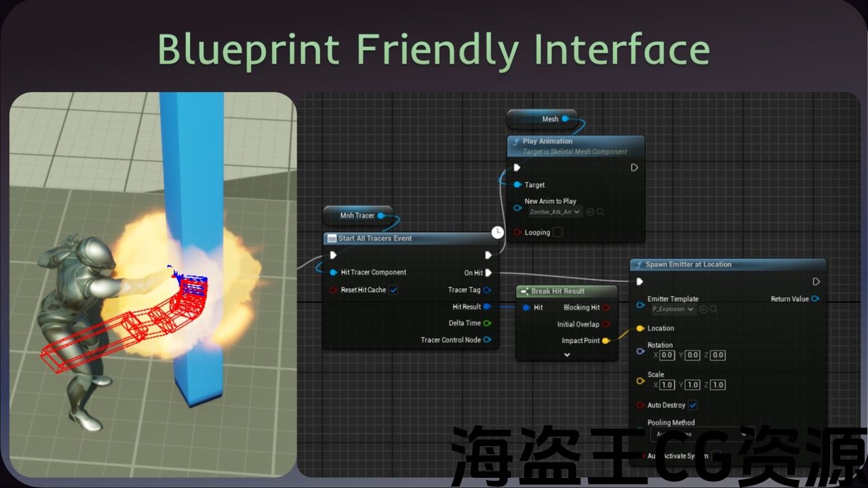Click the Mesh variable output pin
868x488 pixels.
tap(565, 119)
